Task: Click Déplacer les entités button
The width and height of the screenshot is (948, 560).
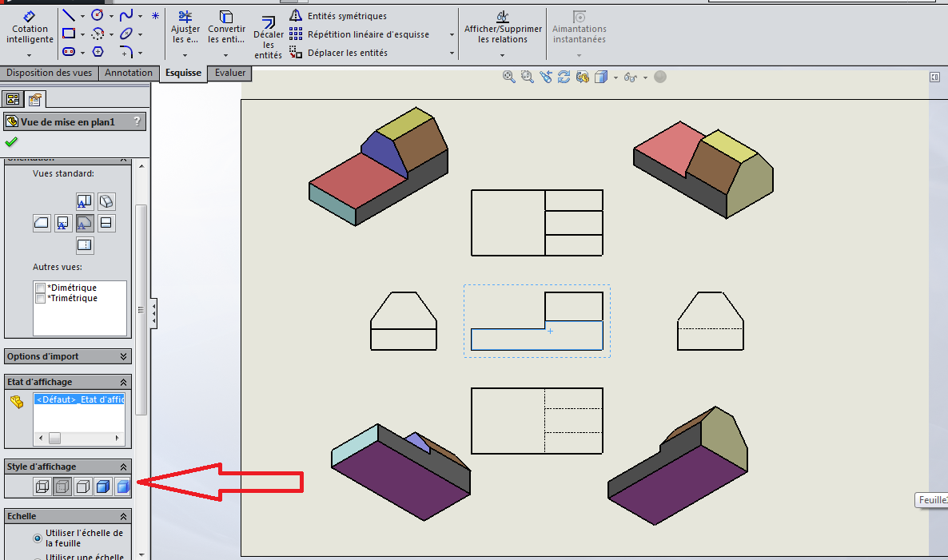Action: 338,53
